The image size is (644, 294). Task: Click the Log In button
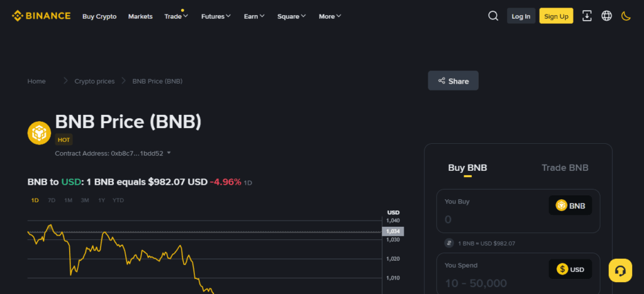521,16
